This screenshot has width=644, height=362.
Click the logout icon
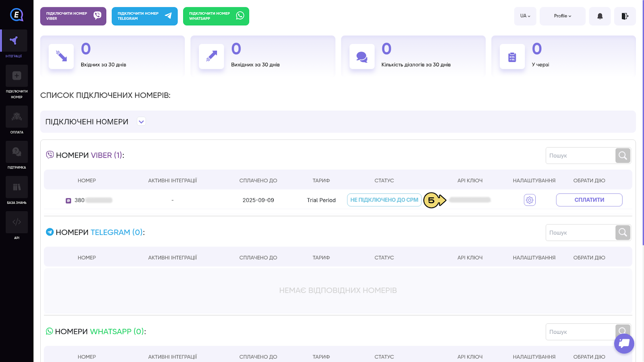point(625,16)
